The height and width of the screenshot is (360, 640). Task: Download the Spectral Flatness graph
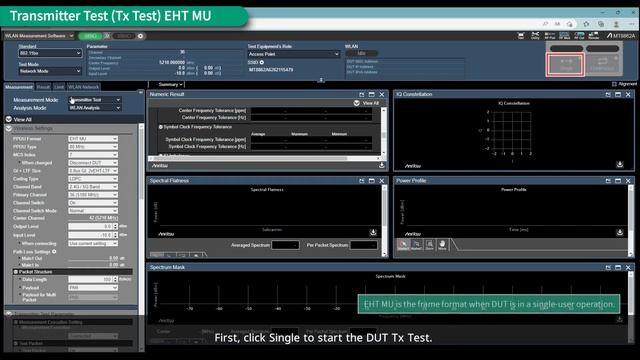tap(373, 232)
